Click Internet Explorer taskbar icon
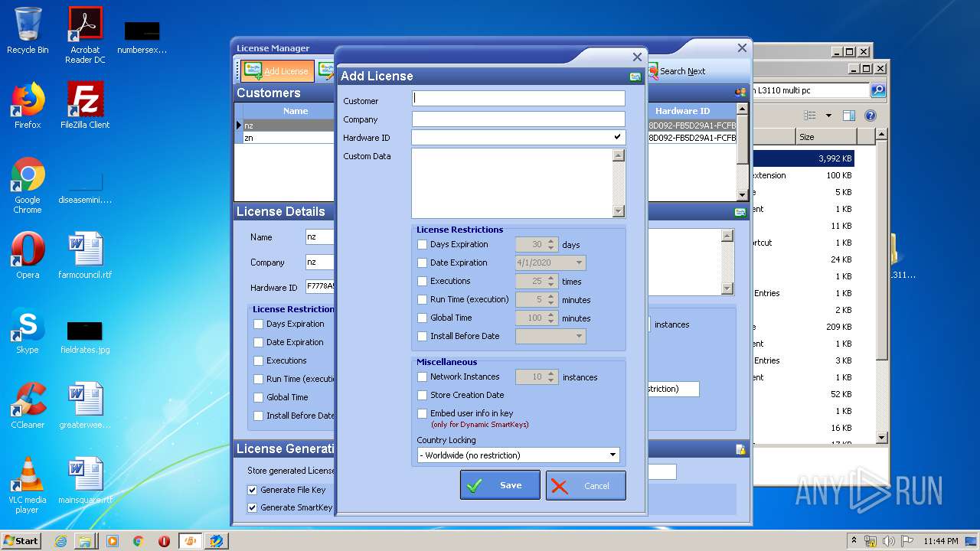This screenshot has height=551, width=980. (x=60, y=541)
